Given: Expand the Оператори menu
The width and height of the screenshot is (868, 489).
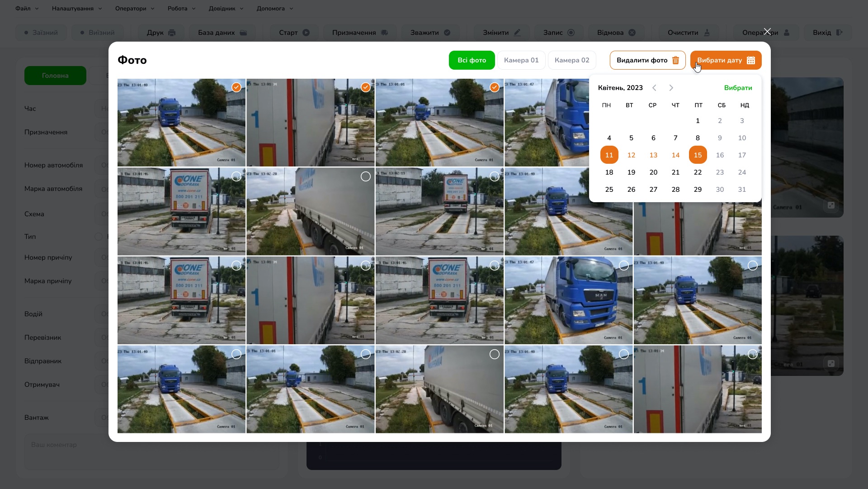Looking at the screenshot, I should click(x=135, y=9).
